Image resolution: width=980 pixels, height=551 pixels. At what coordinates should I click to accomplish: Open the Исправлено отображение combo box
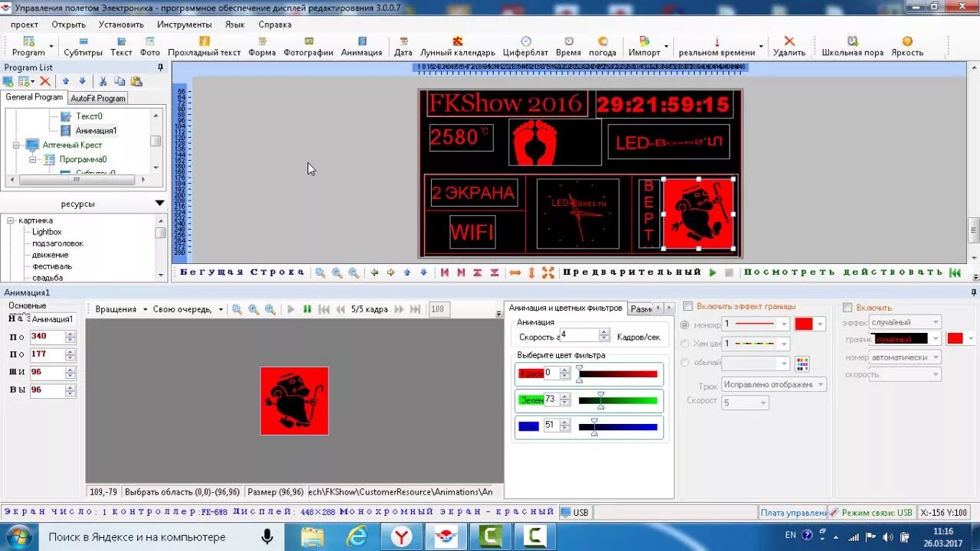(x=774, y=384)
